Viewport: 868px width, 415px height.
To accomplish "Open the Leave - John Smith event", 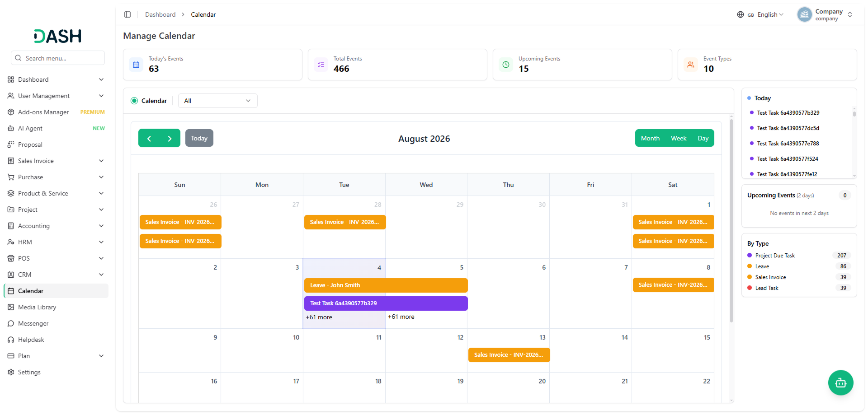I will 386,285.
